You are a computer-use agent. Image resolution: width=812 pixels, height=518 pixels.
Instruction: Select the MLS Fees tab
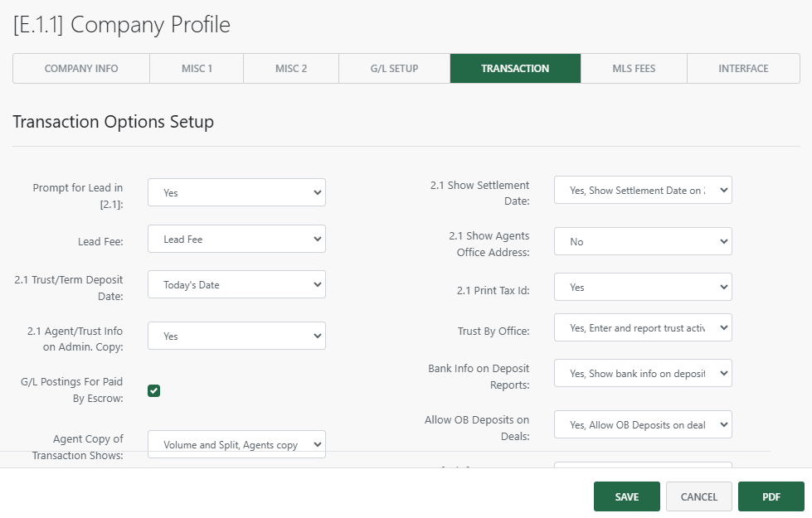(634, 68)
